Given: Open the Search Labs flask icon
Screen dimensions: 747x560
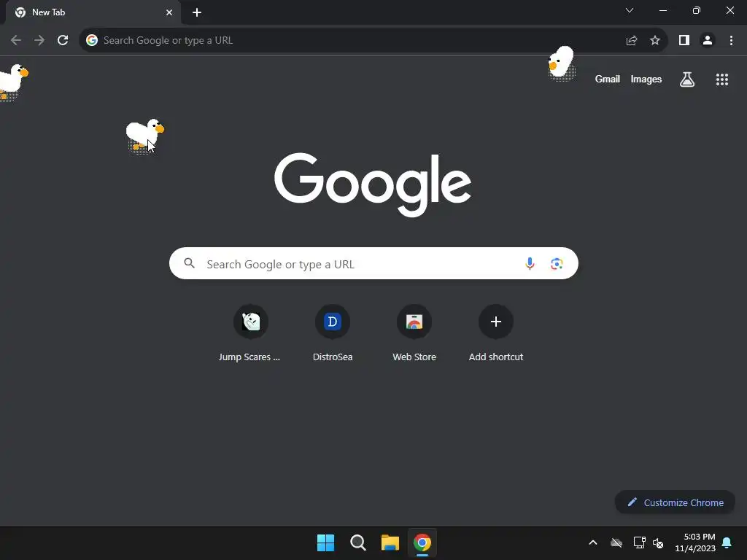Looking at the screenshot, I should 687,79.
